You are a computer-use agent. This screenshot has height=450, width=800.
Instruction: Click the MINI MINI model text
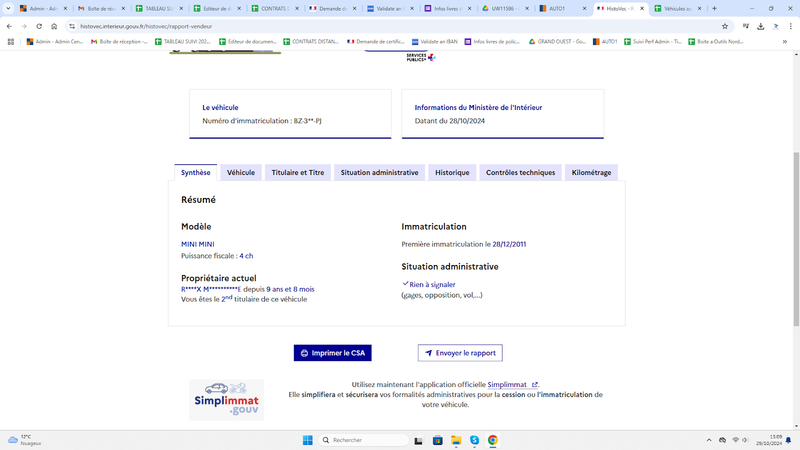tap(197, 244)
